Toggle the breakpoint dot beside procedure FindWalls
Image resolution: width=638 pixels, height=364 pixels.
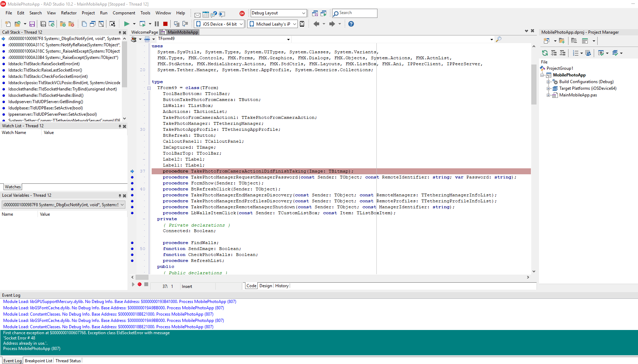[132, 242]
